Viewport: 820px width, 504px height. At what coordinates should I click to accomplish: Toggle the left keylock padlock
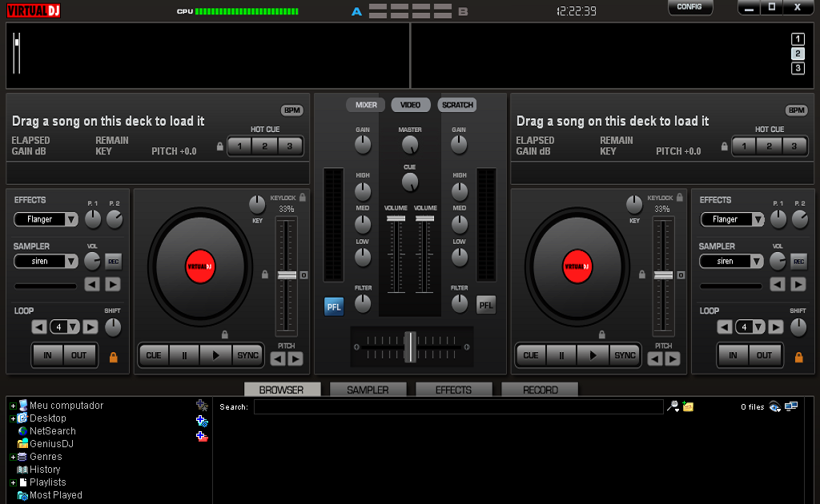tap(302, 198)
